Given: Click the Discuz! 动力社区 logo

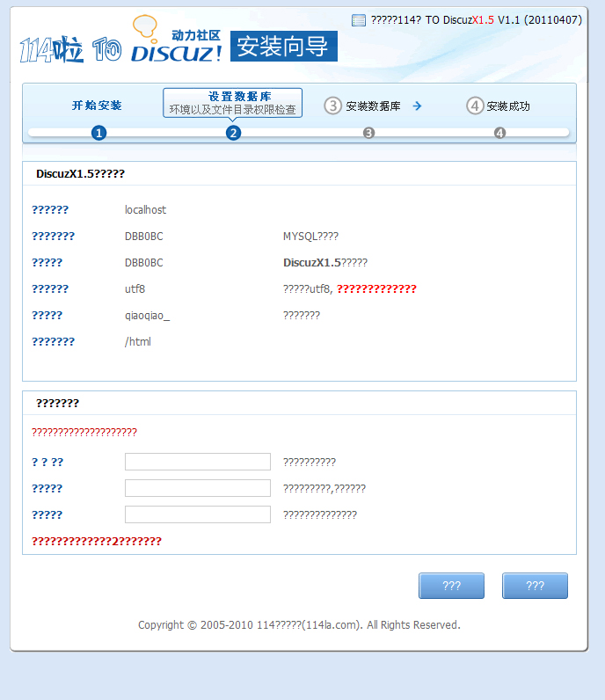Looking at the screenshot, I should coord(177,39).
